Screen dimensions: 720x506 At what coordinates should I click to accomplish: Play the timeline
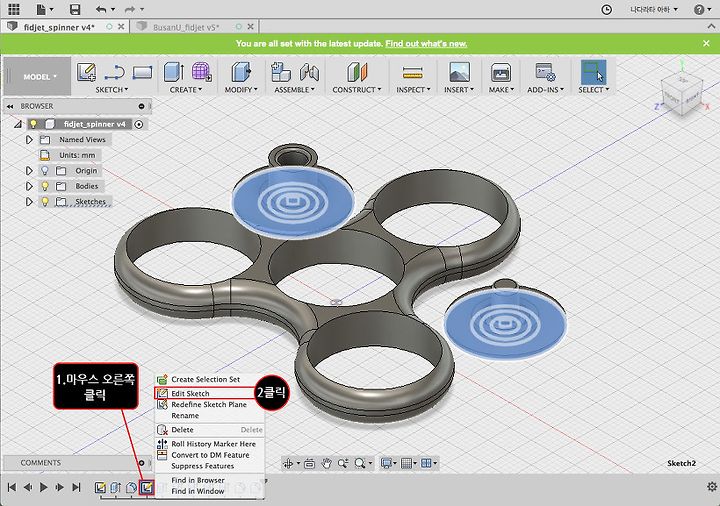click(44, 487)
